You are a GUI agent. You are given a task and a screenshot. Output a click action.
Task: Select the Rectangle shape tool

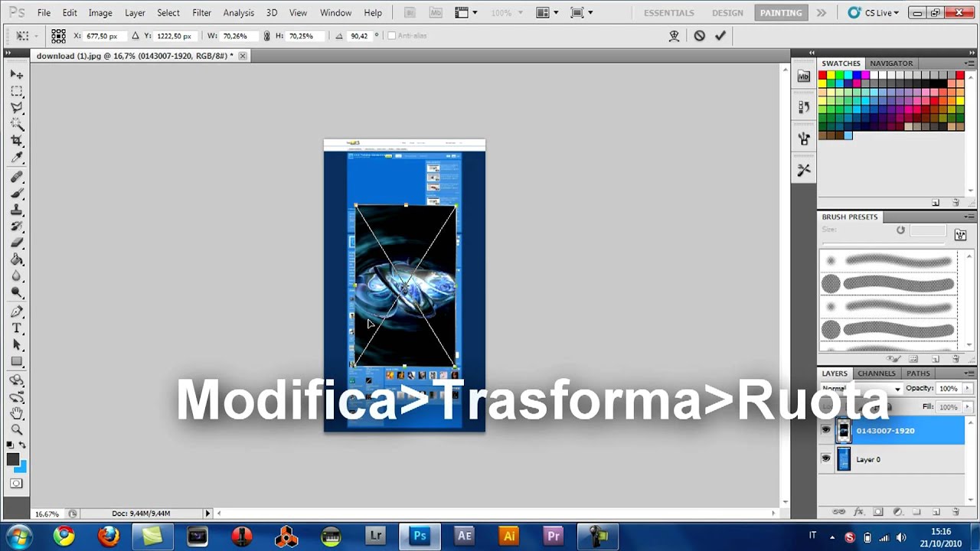click(x=17, y=362)
